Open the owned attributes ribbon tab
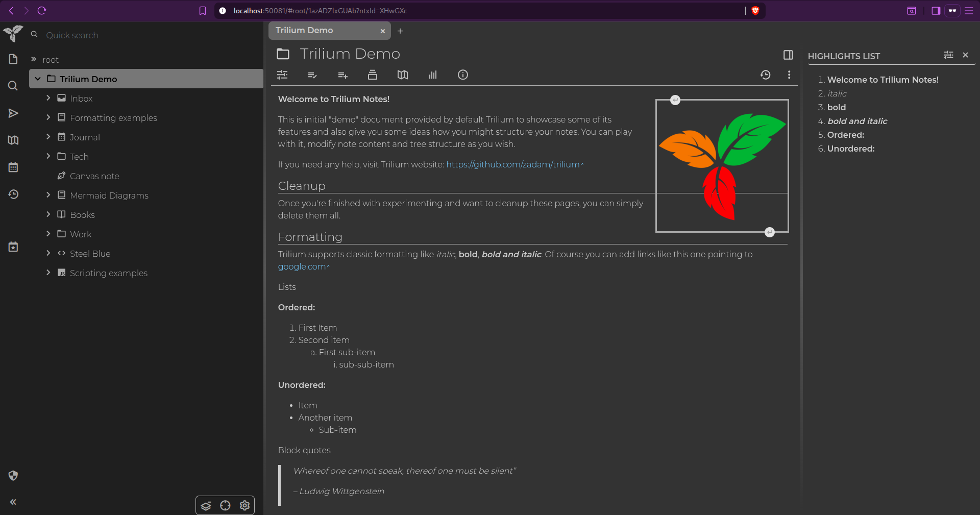The image size is (980, 515). click(x=312, y=75)
